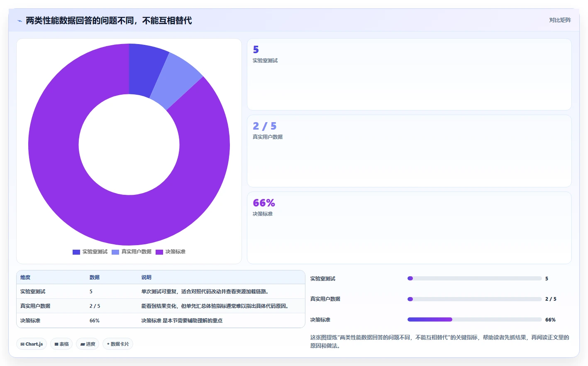Select the 进度 tag chip

click(88, 344)
